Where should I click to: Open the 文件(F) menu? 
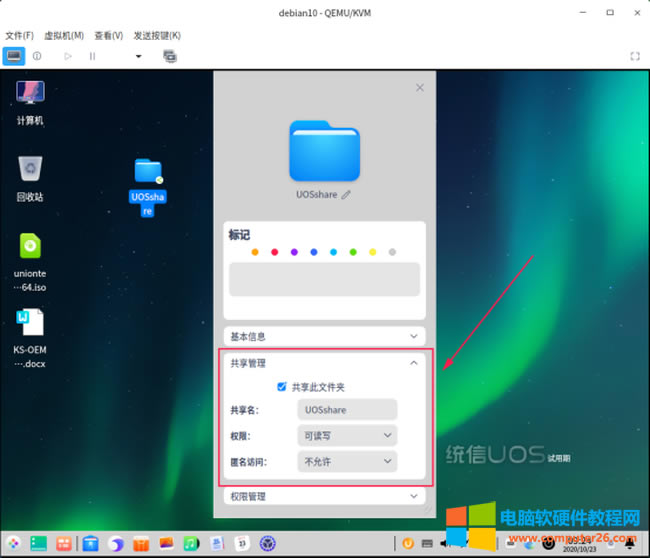coord(19,36)
